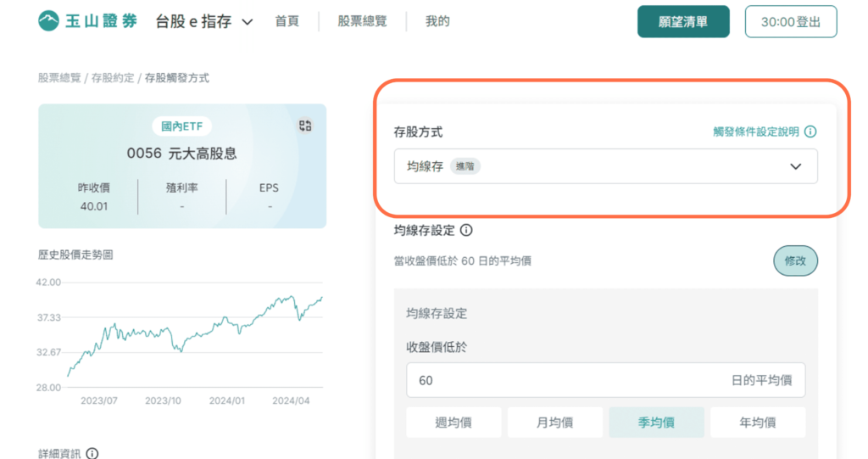Click the 60 days average price input field
Image resolution: width=868 pixels, height=459 pixels.
(605, 380)
